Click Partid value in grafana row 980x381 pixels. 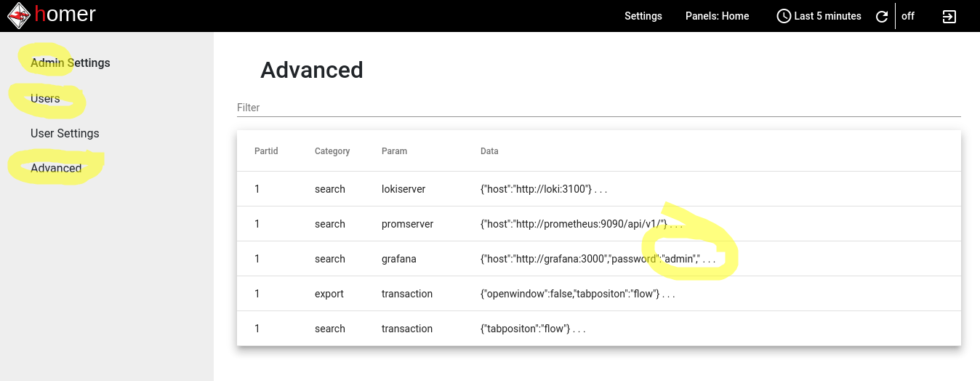257,259
